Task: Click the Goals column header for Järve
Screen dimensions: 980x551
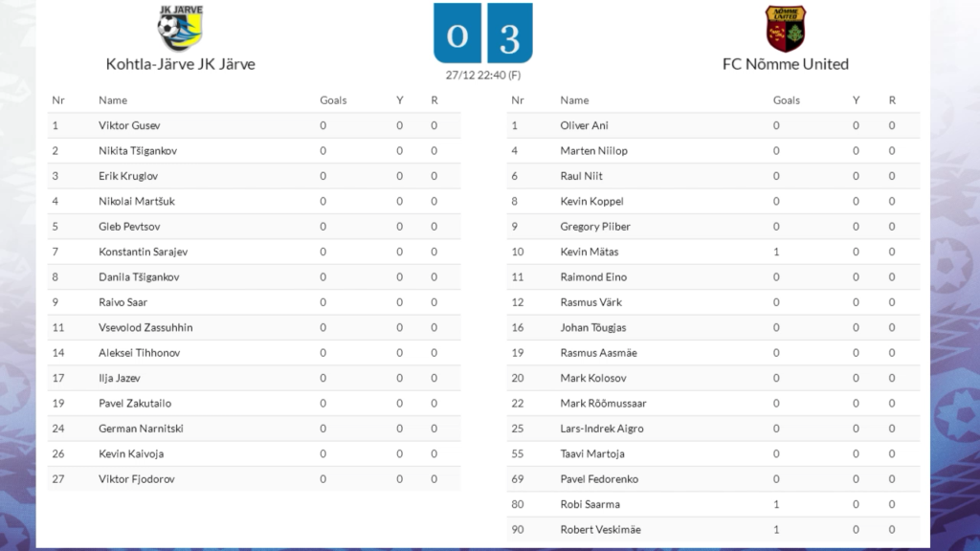Action: [x=333, y=99]
